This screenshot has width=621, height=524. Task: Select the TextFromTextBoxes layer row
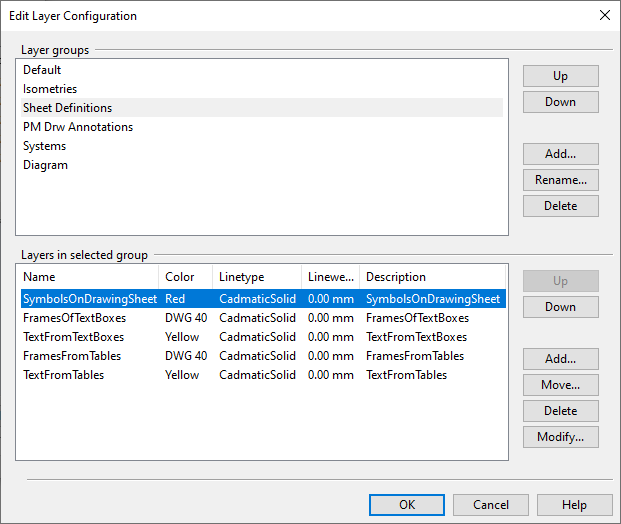pos(74,337)
